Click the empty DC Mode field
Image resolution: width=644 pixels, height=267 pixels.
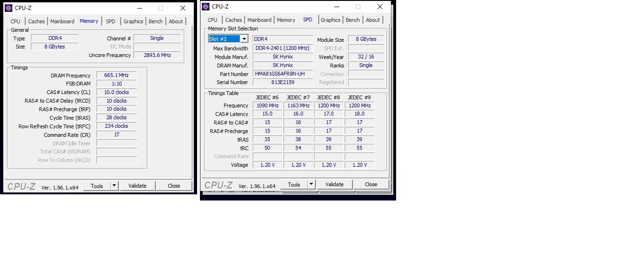(157, 47)
